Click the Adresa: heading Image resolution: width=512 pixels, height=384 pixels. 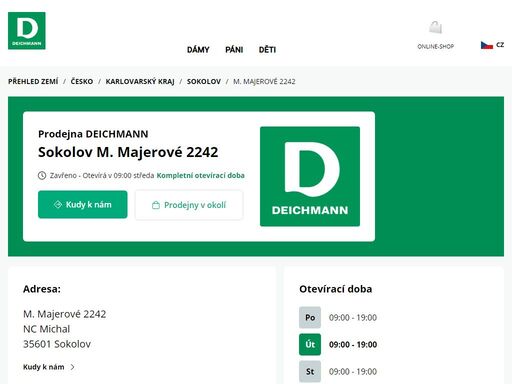[42, 289]
